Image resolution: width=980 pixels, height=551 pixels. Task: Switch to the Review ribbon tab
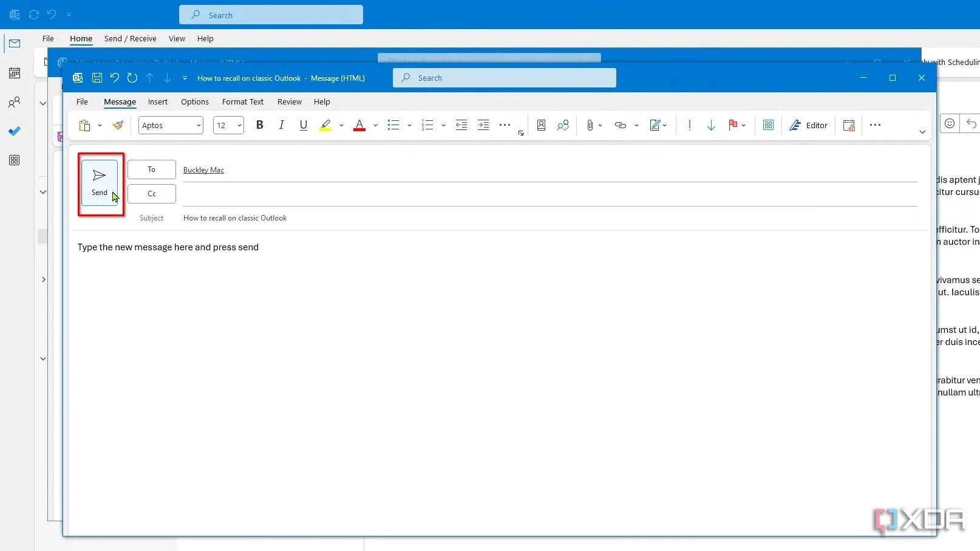click(x=290, y=102)
